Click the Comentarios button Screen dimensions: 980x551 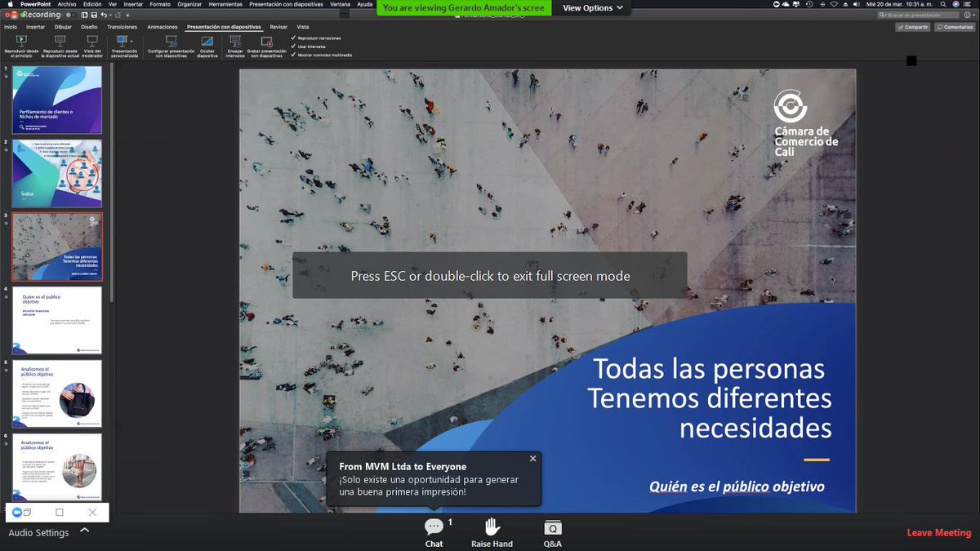(x=955, y=27)
